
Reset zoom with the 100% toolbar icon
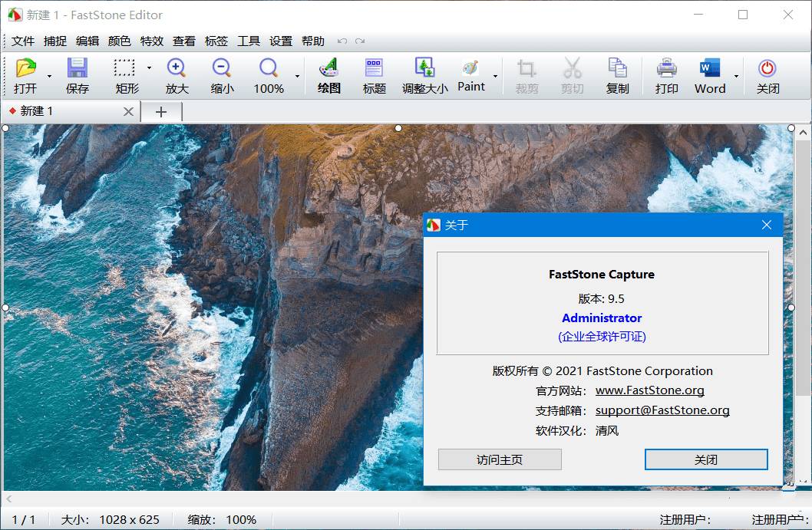tap(267, 74)
